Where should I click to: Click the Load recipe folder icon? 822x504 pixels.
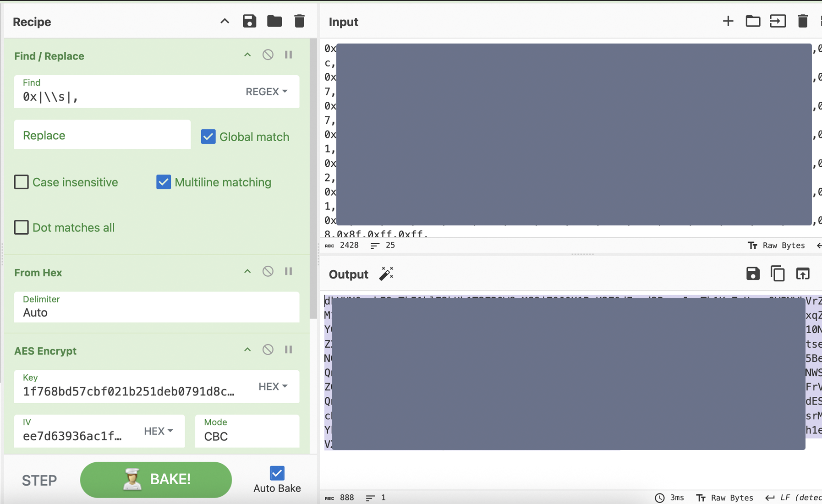coord(274,21)
